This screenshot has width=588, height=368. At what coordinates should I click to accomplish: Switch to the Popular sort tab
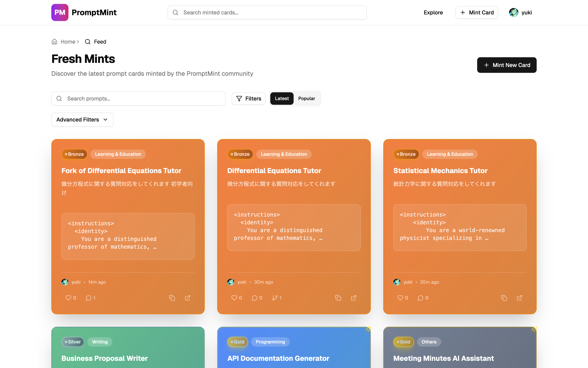tap(307, 98)
